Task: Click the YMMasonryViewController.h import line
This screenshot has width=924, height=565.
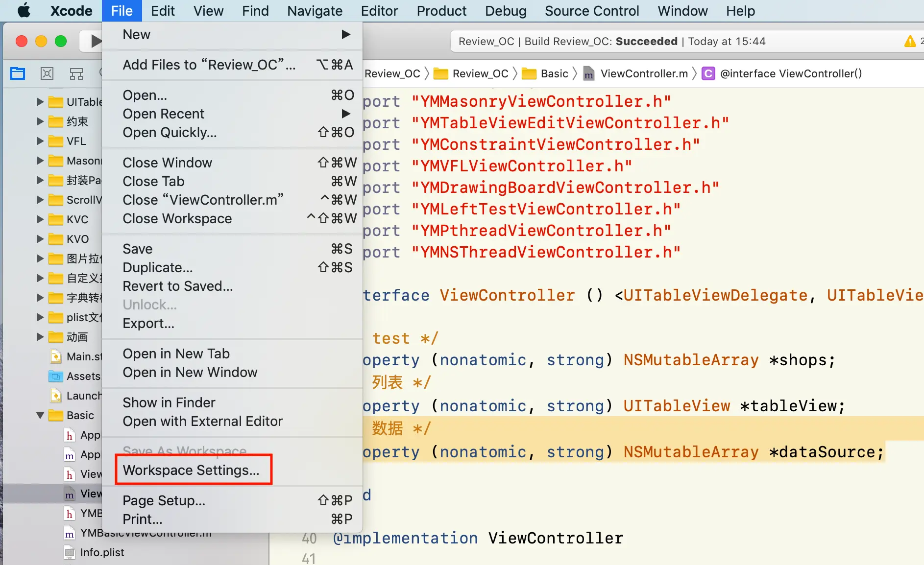Action: tap(517, 101)
